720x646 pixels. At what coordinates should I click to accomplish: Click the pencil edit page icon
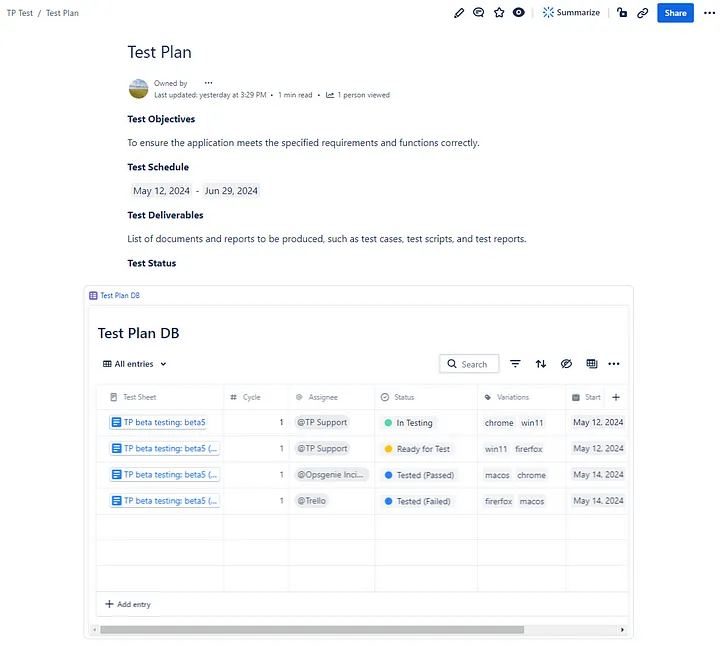(x=459, y=13)
